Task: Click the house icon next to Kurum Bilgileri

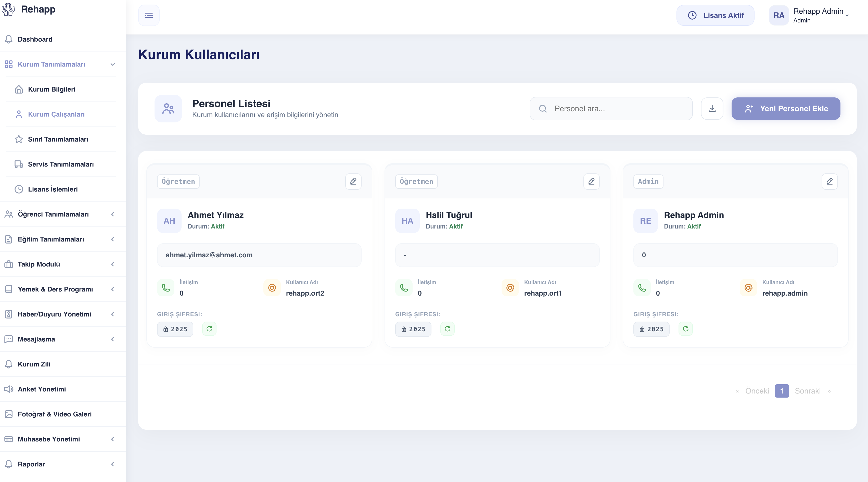Action: 19,89
